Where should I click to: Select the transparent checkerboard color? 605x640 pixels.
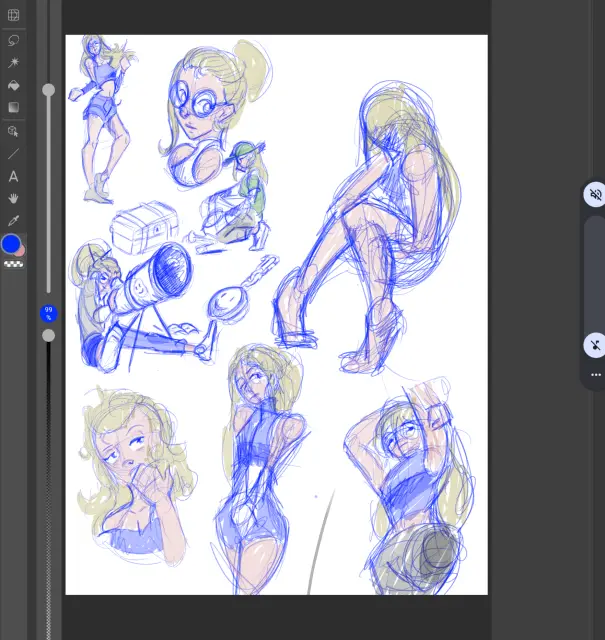click(13, 264)
